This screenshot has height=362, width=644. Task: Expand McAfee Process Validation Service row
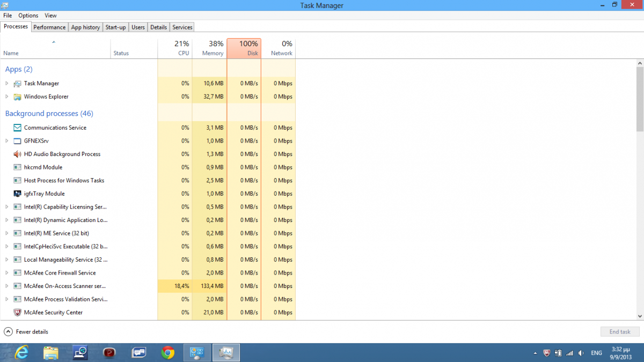point(7,299)
